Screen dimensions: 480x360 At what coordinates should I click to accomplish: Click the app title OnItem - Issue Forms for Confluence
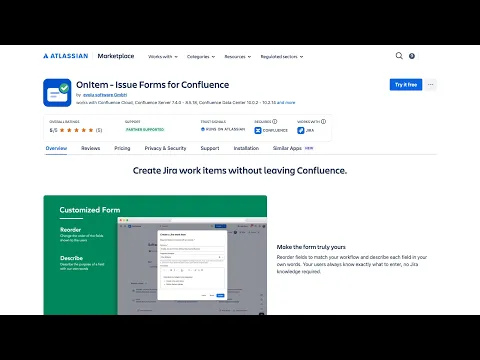tap(153, 85)
